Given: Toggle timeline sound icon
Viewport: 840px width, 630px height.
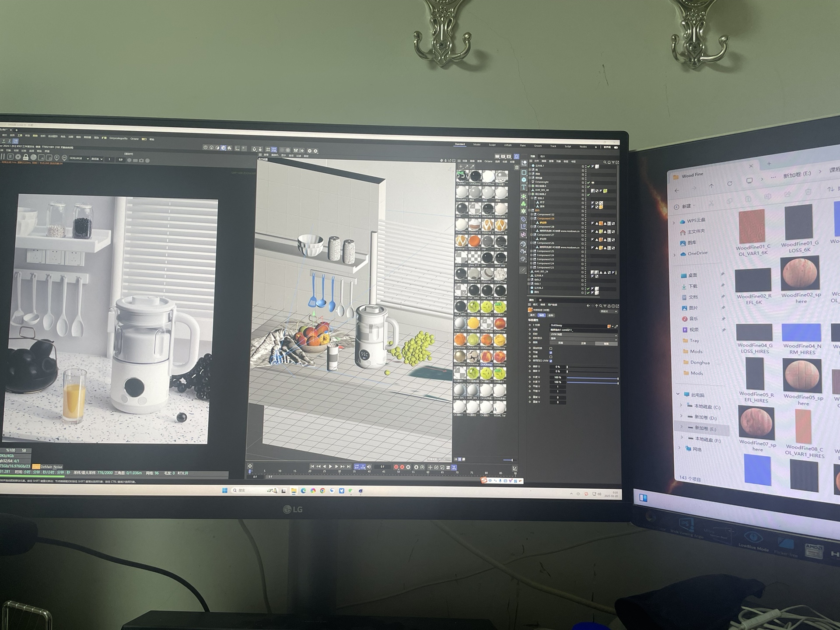Looking at the screenshot, I should 369,466.
